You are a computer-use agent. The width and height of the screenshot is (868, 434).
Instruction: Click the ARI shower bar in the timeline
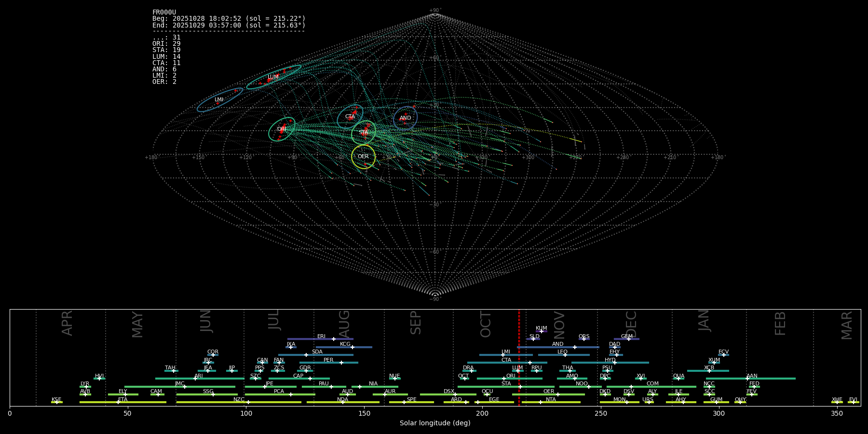click(x=200, y=379)
